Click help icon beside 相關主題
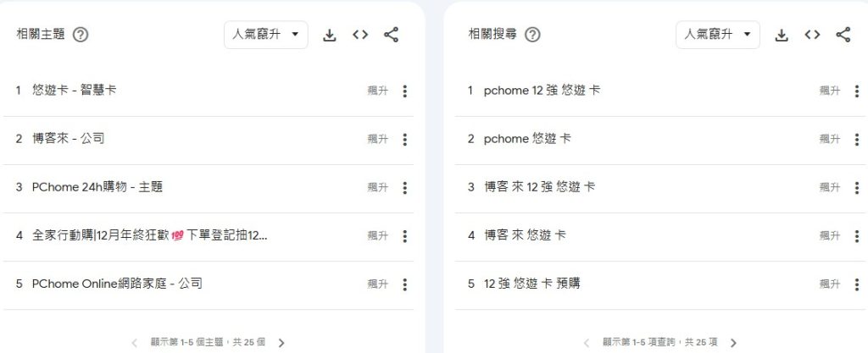 click(81, 35)
